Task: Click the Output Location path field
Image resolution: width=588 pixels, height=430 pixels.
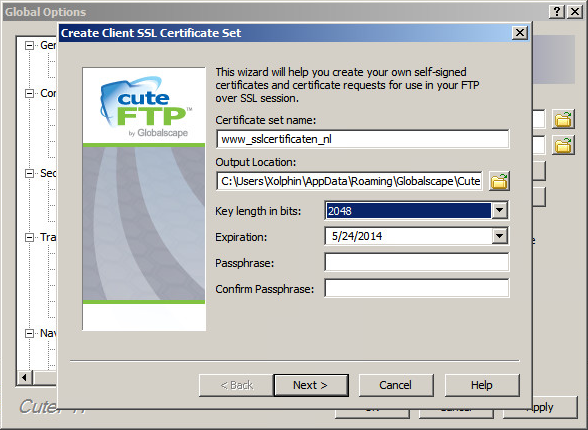Action: click(x=349, y=181)
